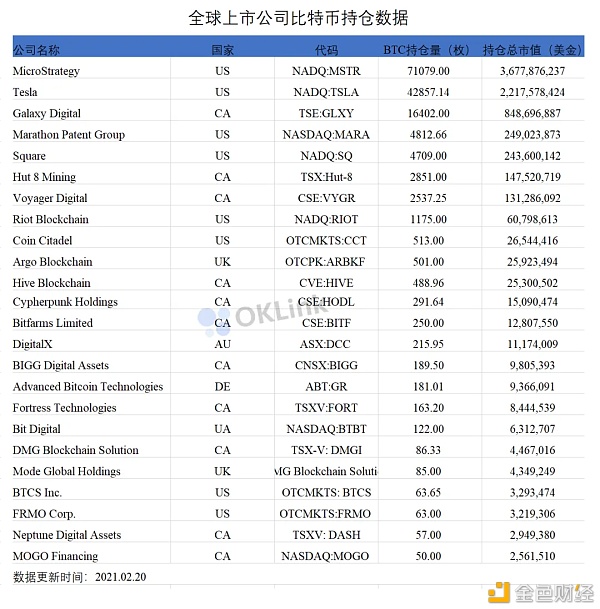Select the ticker OTCPK:ARBKF
Image resolution: width=600 pixels, height=609 pixels.
click(x=325, y=262)
